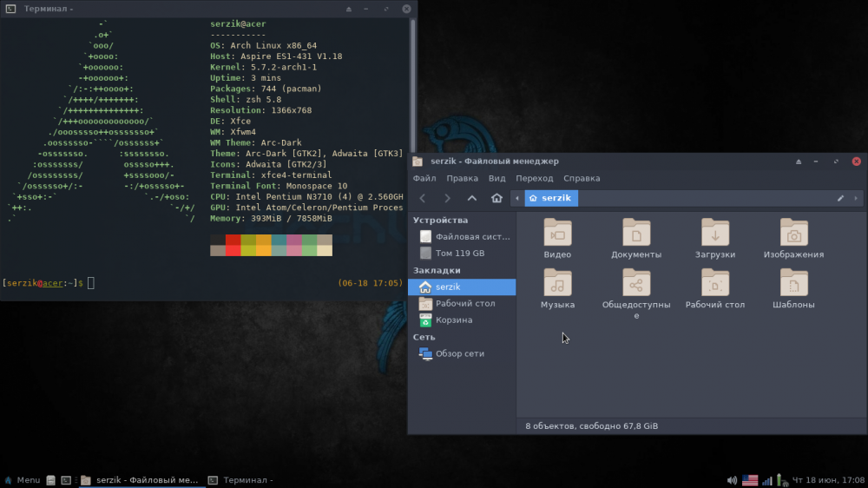Screen dimensions: 868x488
Task: Select the Музыка folder
Action: [557, 288]
